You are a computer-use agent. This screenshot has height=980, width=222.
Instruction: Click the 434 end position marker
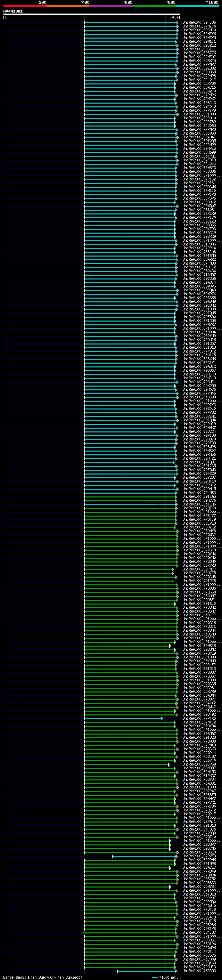click(175, 17)
